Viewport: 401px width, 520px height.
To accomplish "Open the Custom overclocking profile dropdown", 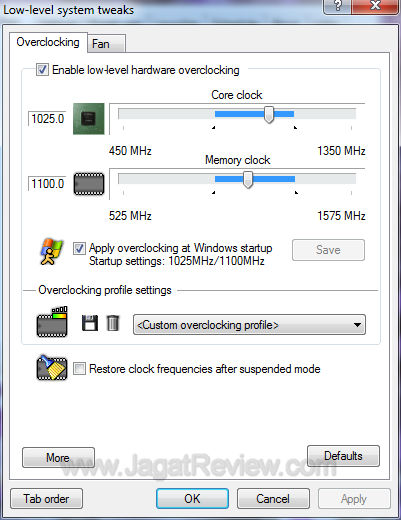I will (x=249, y=325).
